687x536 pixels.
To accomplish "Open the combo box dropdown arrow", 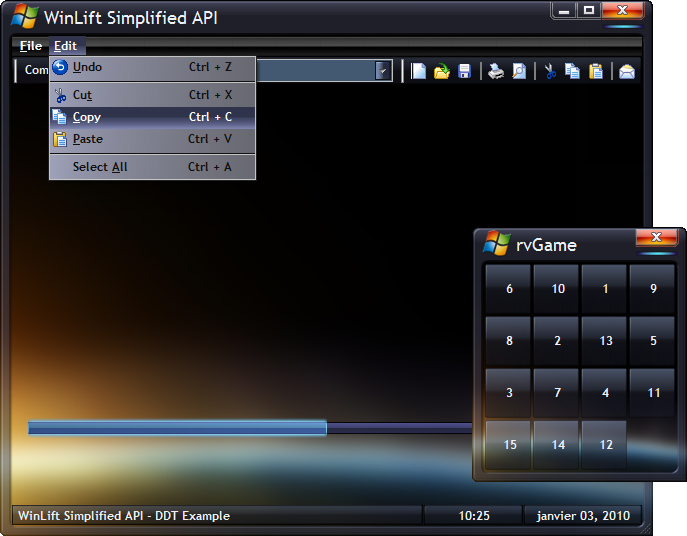I will coord(383,71).
